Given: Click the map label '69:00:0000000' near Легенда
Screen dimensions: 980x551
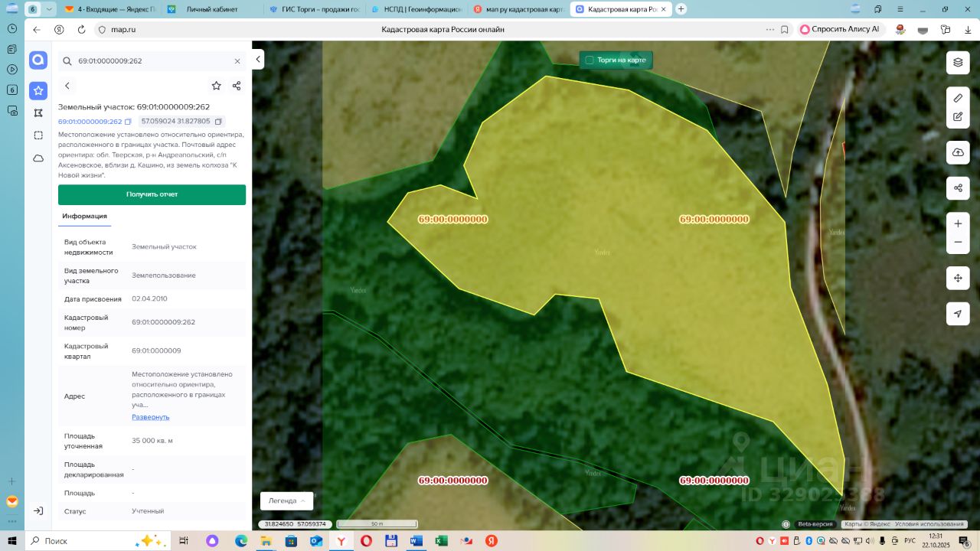Looking at the screenshot, I should coord(452,481).
